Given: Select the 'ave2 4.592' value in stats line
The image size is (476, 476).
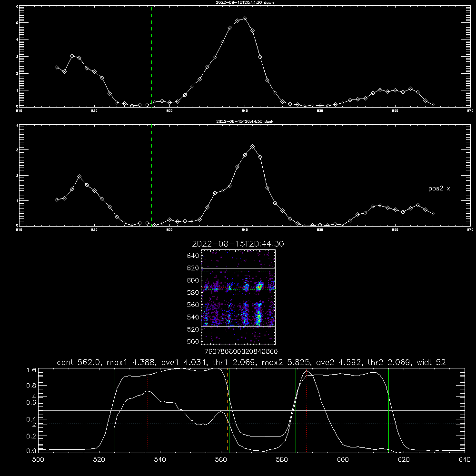Looking at the screenshot, I should 338,362.
